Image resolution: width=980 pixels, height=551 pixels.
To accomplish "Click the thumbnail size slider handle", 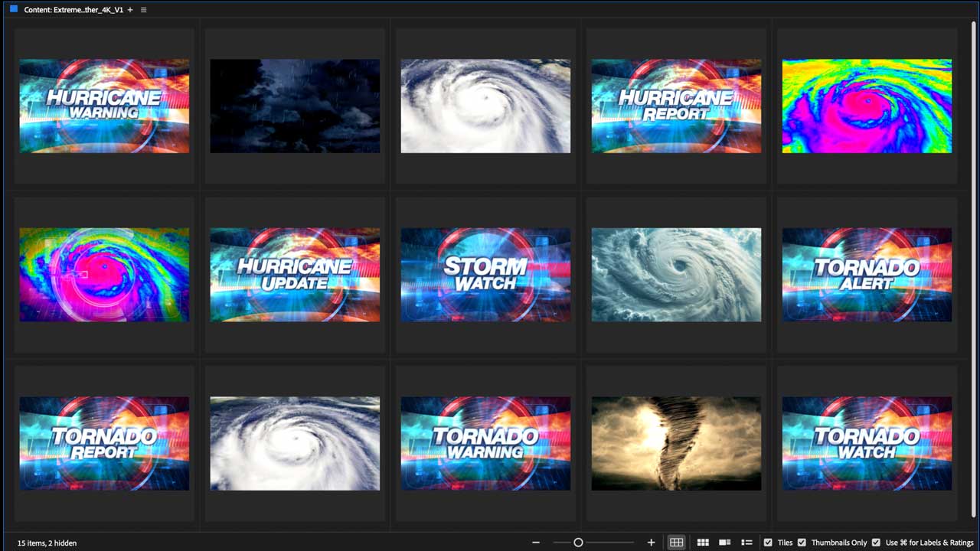I will 578,543.
